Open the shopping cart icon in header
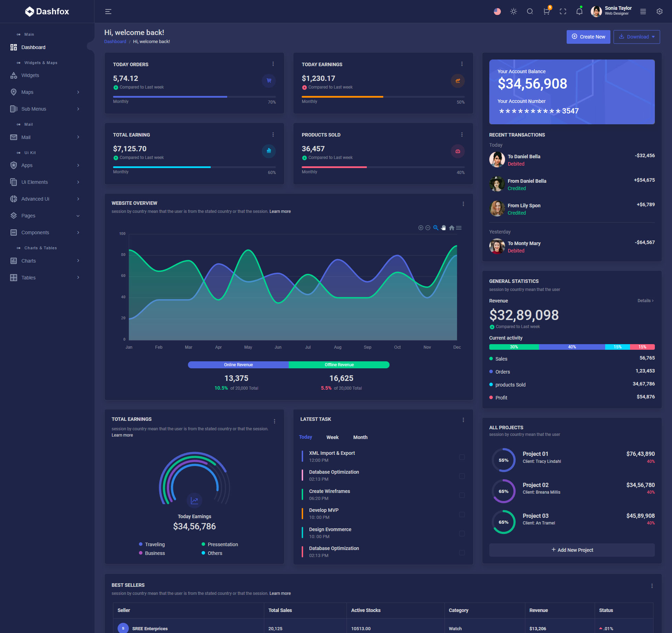The image size is (672, 633). 546,12
